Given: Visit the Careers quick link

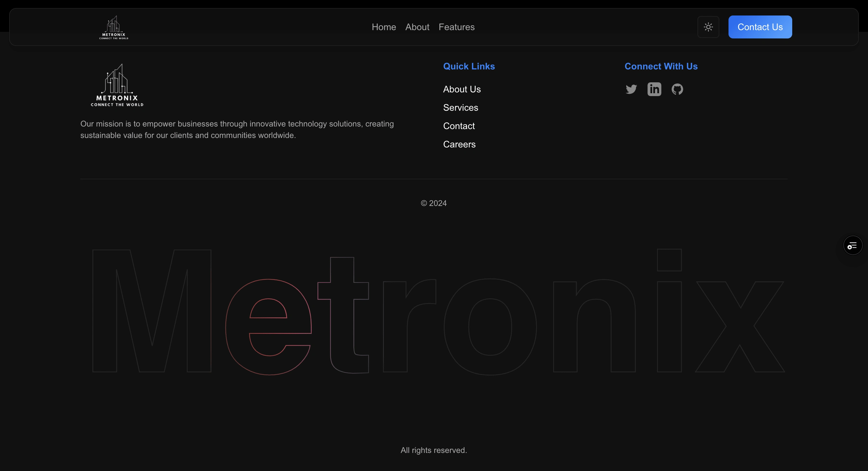Looking at the screenshot, I should pyautogui.click(x=459, y=145).
